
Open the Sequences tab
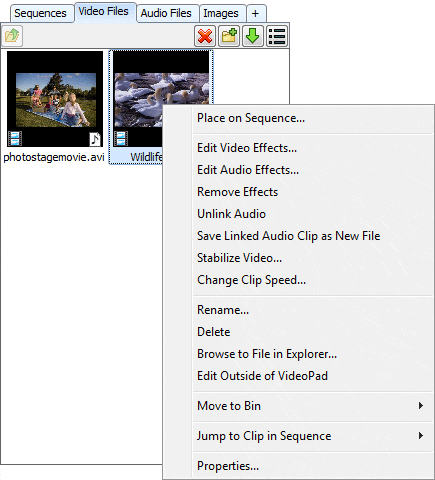[x=40, y=13]
